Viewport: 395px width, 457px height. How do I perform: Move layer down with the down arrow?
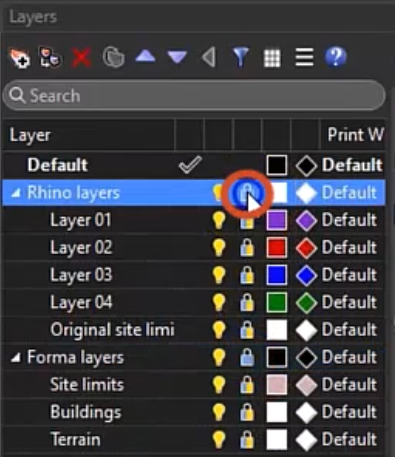[177, 57]
